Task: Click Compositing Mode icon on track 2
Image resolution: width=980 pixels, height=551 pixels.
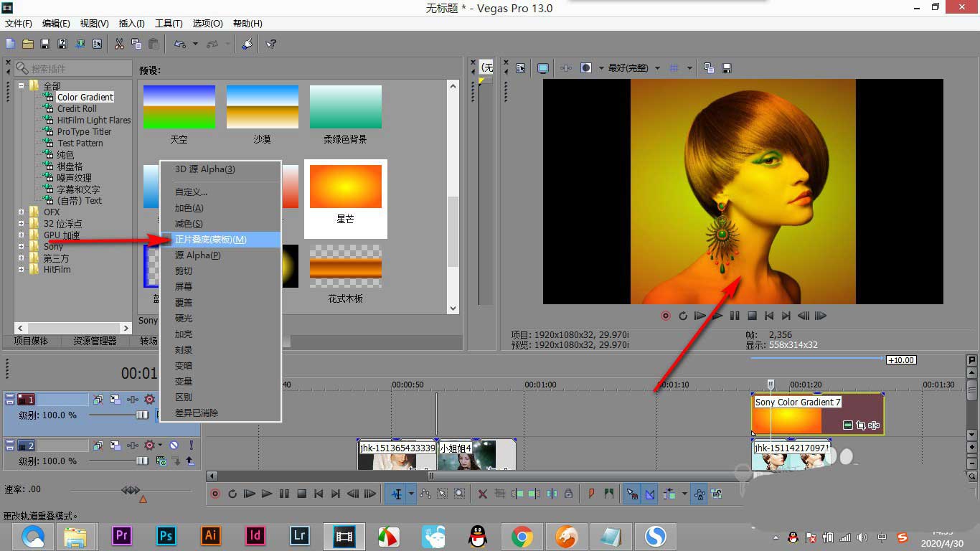Action: [x=161, y=461]
